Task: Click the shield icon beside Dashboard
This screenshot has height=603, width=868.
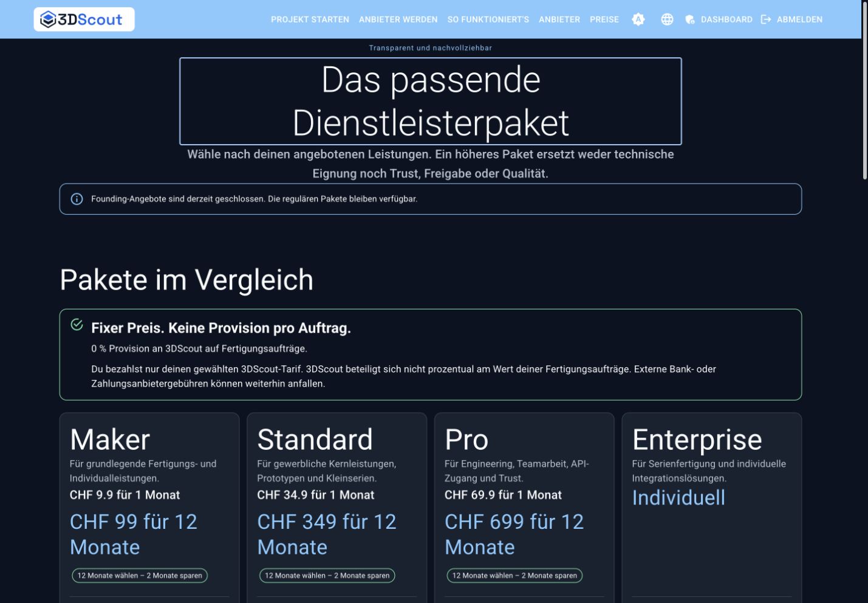Action: click(x=690, y=19)
